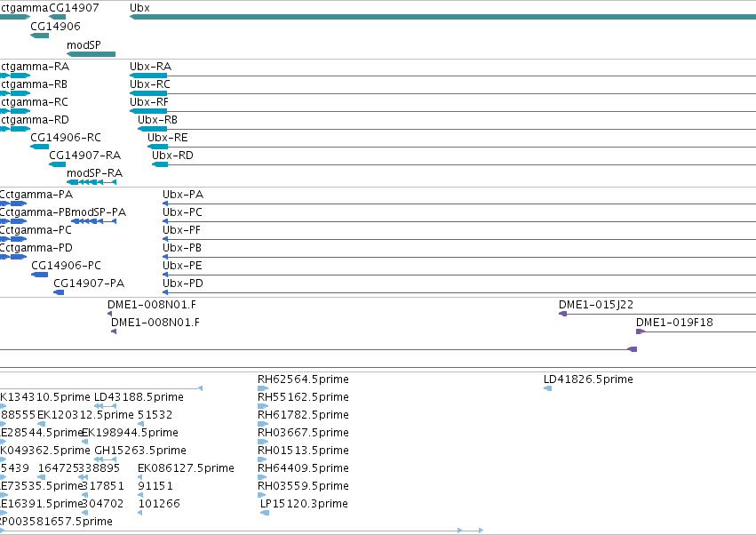Select the CG14907 gene label
This screenshot has width=756, height=535.
click(74, 8)
